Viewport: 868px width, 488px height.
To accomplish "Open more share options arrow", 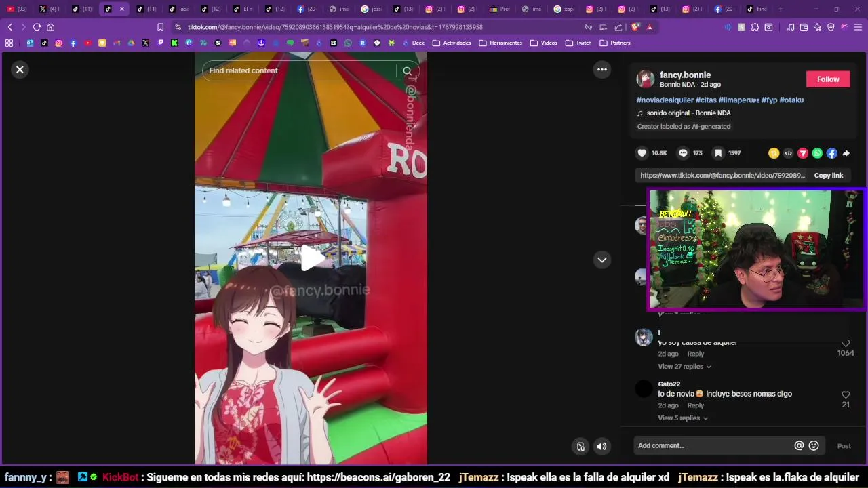I will 846,153.
